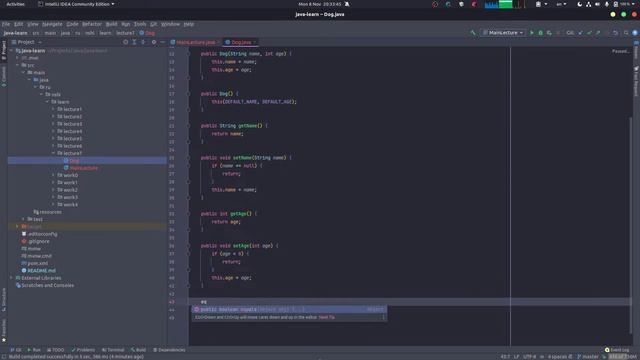Open the Dependencies tool window

tap(169, 350)
